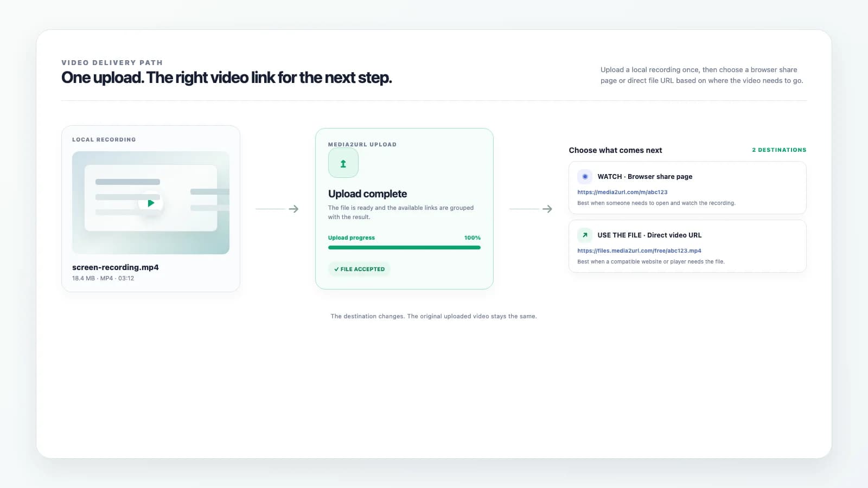
Task: Click the VIDEO DELIVERY PATH label
Action: [x=112, y=62]
